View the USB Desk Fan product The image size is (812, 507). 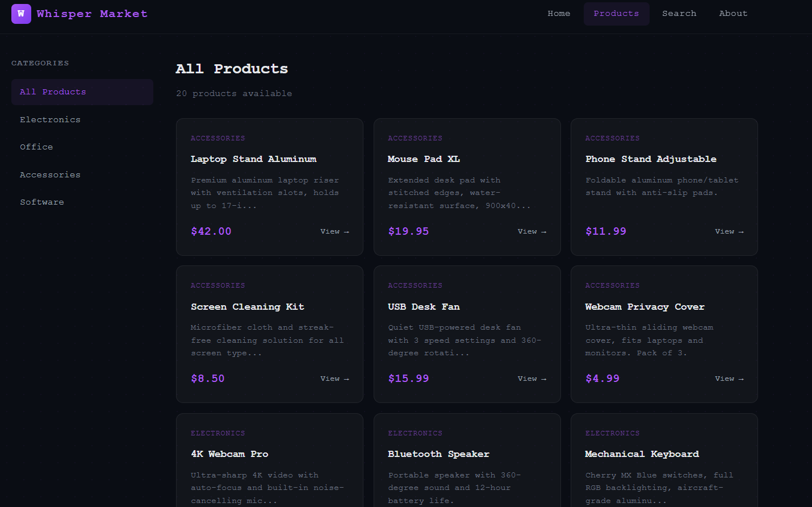(532, 379)
